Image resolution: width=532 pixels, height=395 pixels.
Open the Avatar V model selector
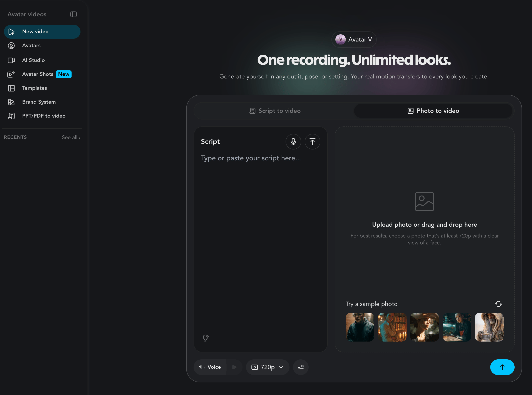[x=354, y=40]
